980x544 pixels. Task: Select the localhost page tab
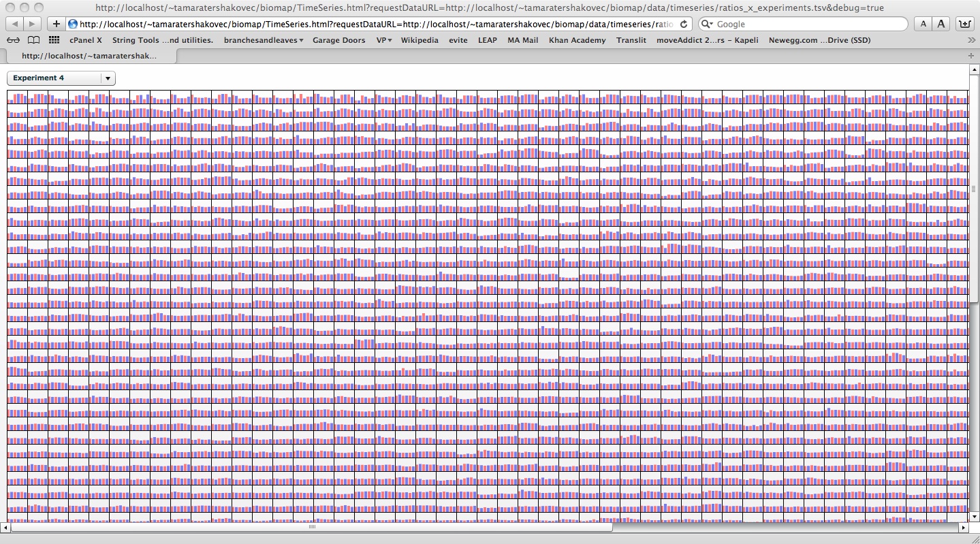(x=89, y=56)
